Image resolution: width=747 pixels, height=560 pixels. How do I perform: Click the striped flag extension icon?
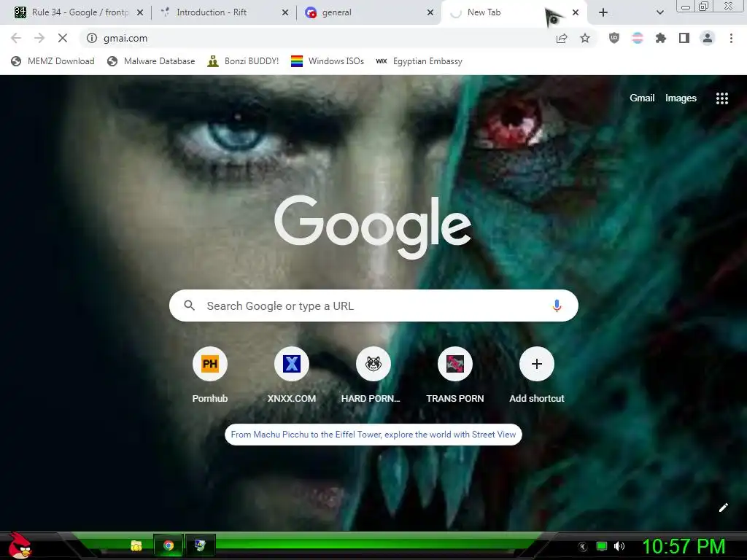pos(638,38)
